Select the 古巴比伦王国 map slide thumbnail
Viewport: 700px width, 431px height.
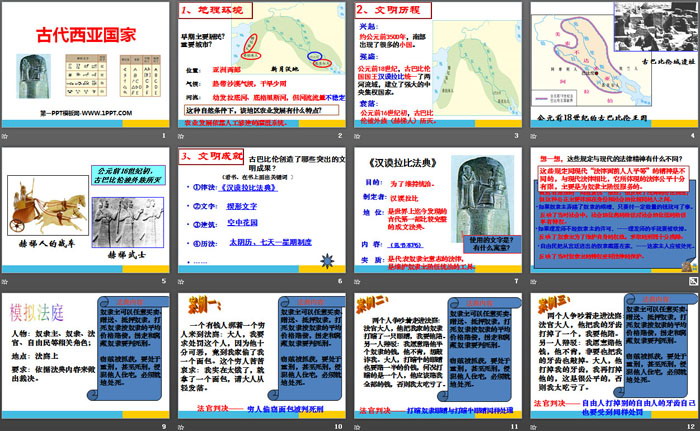tap(614, 65)
